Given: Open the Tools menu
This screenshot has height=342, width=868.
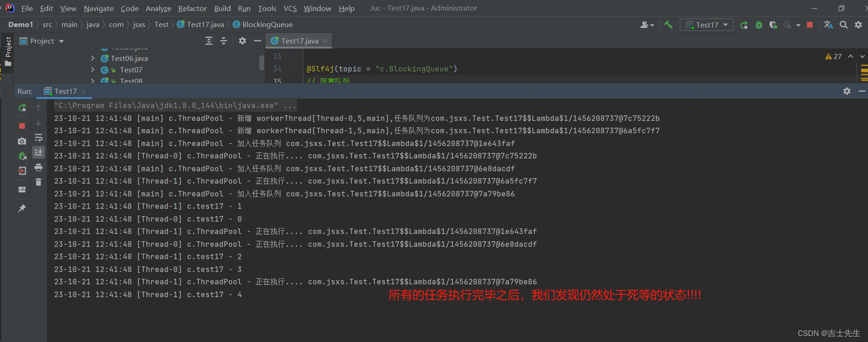Looking at the screenshot, I should [x=267, y=8].
